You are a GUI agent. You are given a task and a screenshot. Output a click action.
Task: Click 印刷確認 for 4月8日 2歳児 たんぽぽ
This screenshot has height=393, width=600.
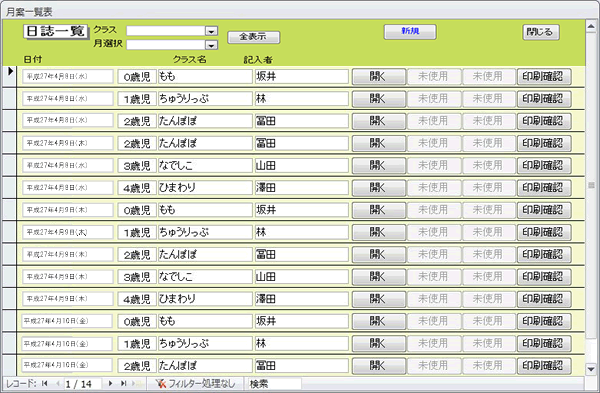pos(544,121)
